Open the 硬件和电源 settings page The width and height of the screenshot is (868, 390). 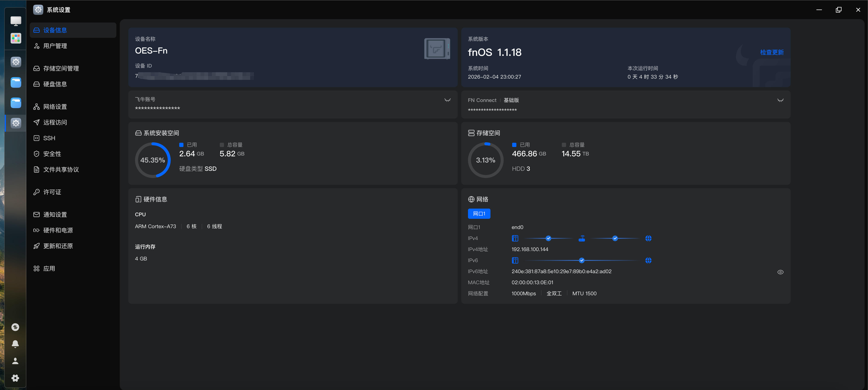point(58,230)
